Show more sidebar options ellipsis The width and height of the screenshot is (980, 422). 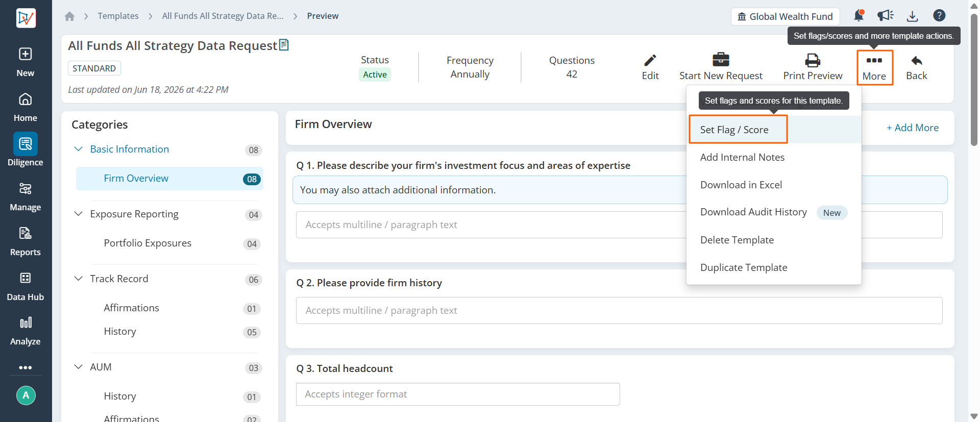pyautogui.click(x=26, y=367)
